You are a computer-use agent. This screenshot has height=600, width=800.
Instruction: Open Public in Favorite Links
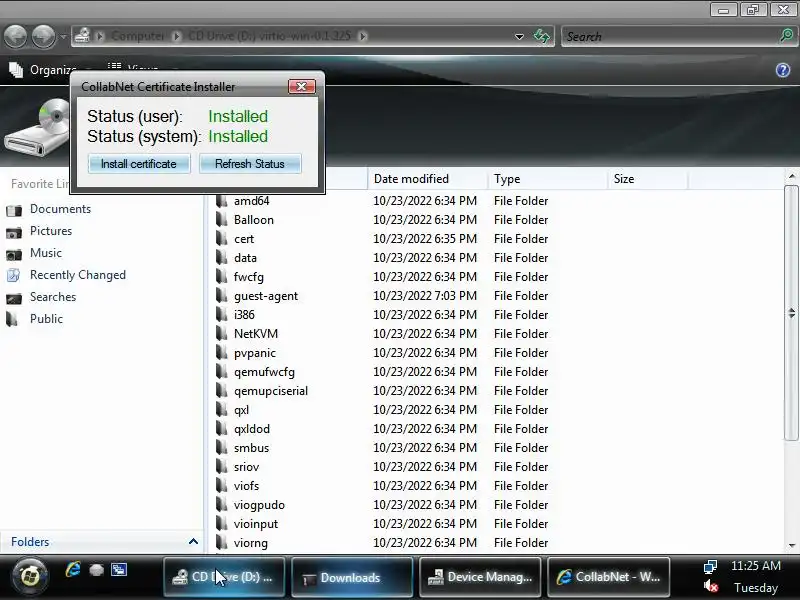(x=46, y=319)
